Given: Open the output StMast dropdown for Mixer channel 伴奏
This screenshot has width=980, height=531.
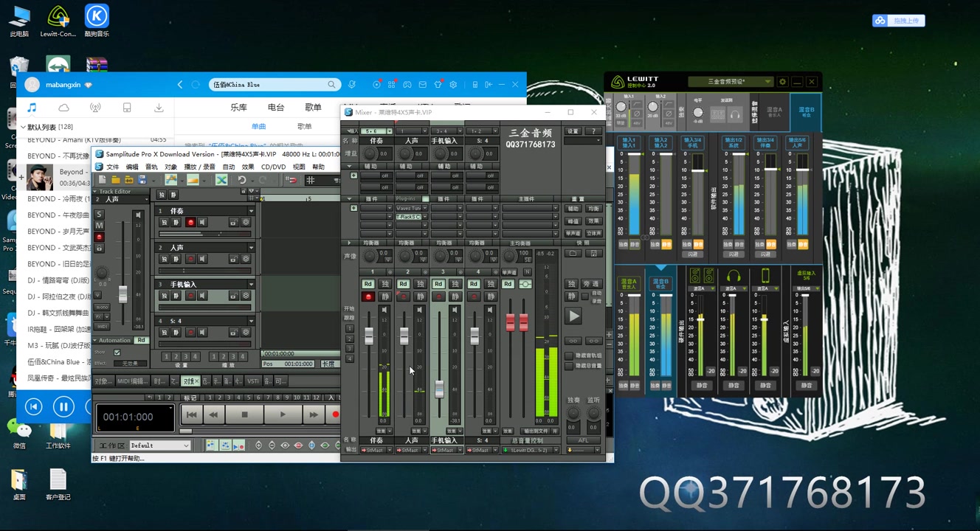Looking at the screenshot, I should tap(388, 450).
